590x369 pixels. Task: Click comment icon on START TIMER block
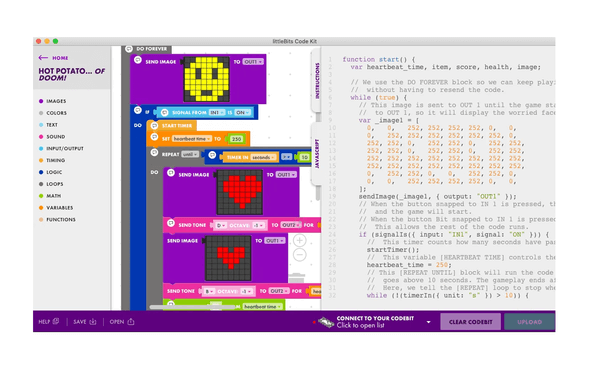(x=154, y=126)
